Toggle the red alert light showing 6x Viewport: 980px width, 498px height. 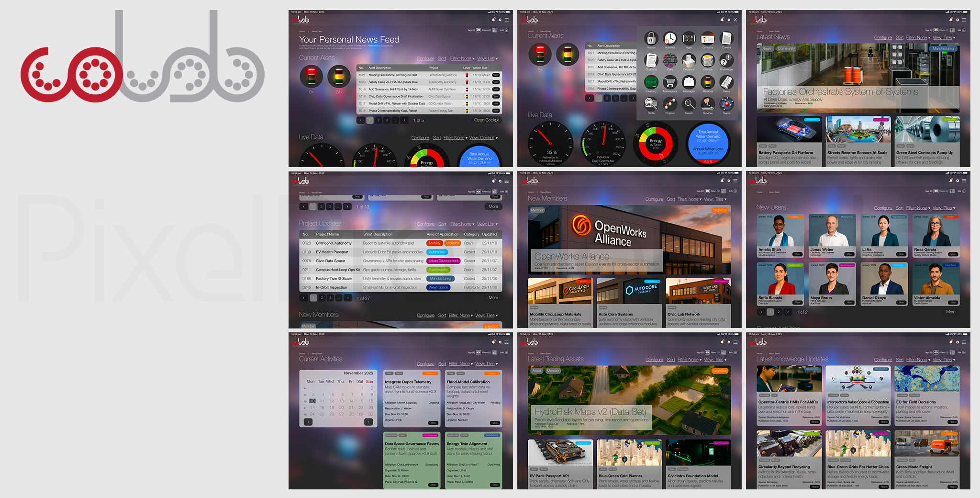click(x=311, y=77)
